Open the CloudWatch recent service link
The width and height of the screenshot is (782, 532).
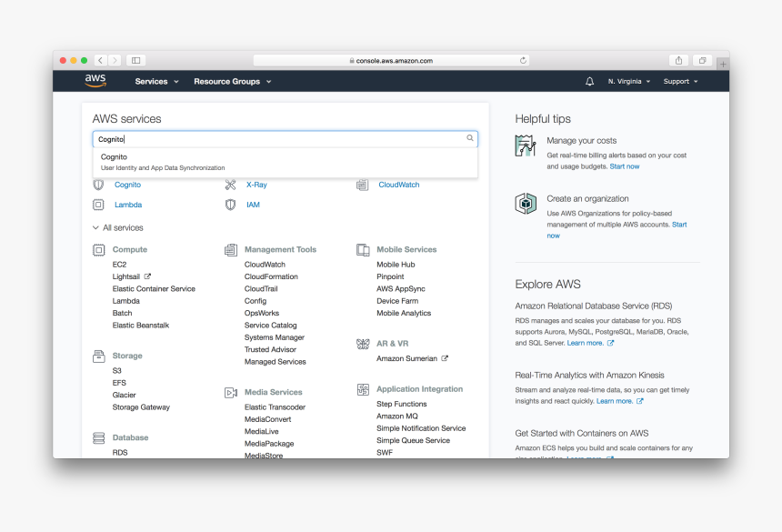[399, 185]
